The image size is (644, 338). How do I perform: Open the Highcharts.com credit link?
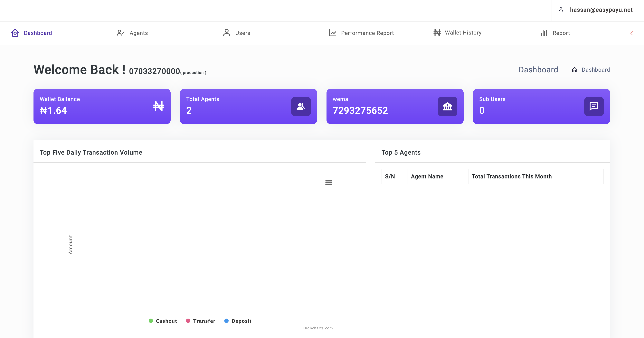[318, 328]
